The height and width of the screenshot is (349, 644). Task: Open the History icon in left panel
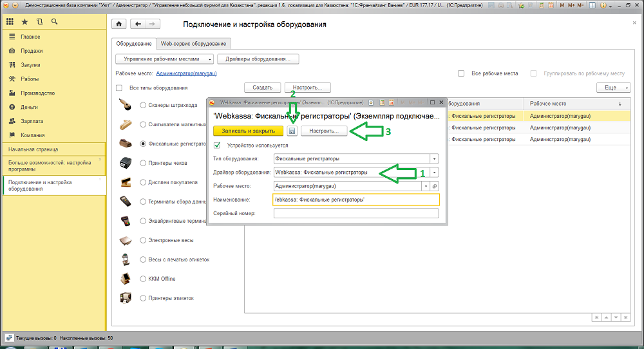39,22
